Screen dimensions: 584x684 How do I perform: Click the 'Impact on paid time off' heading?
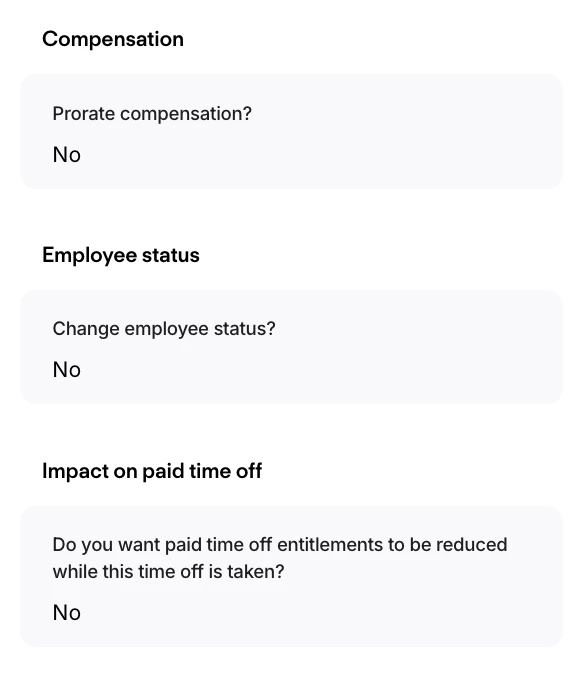click(x=152, y=471)
